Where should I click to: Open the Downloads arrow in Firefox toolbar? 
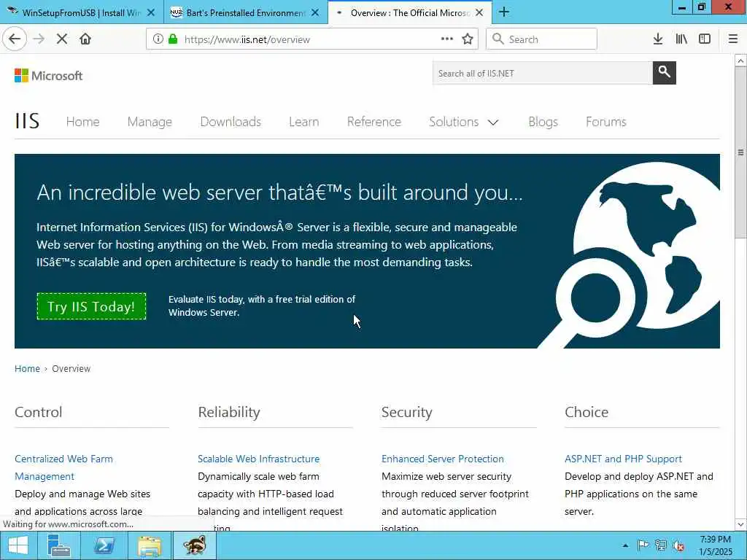tap(658, 39)
